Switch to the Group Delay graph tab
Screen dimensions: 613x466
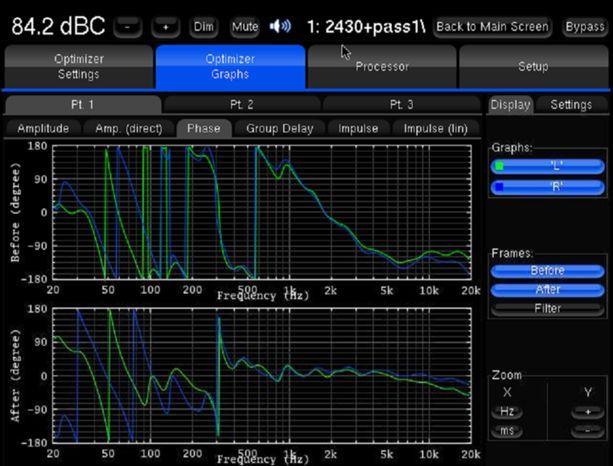[280, 128]
